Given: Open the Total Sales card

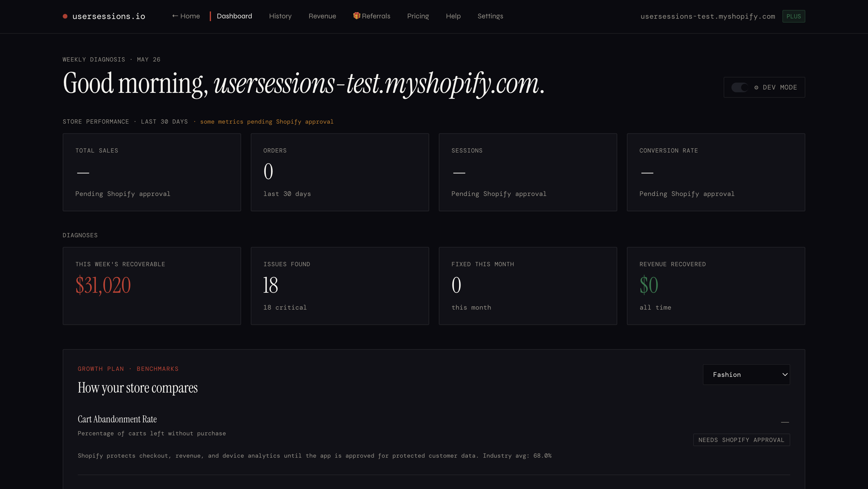Looking at the screenshot, I should (152, 172).
